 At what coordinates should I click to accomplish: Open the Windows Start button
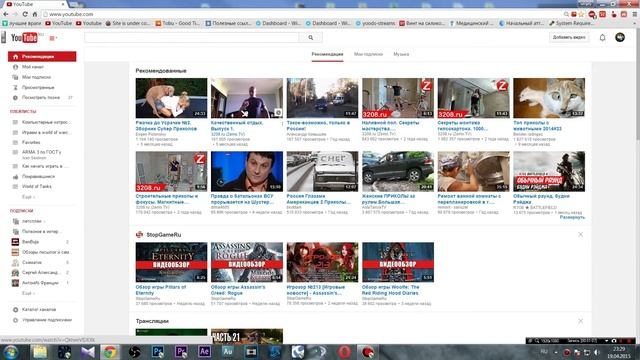11,352
